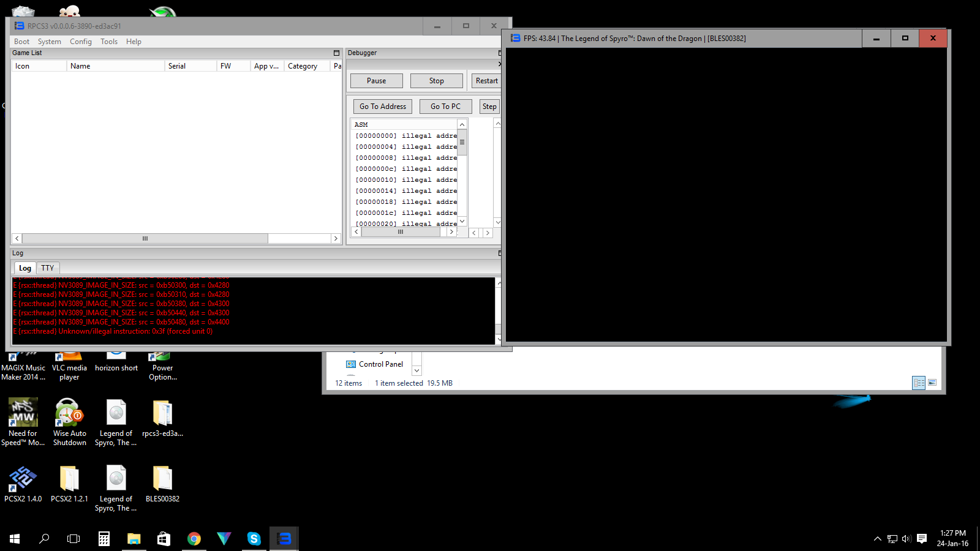Switch Explorer to details view

coord(919,383)
